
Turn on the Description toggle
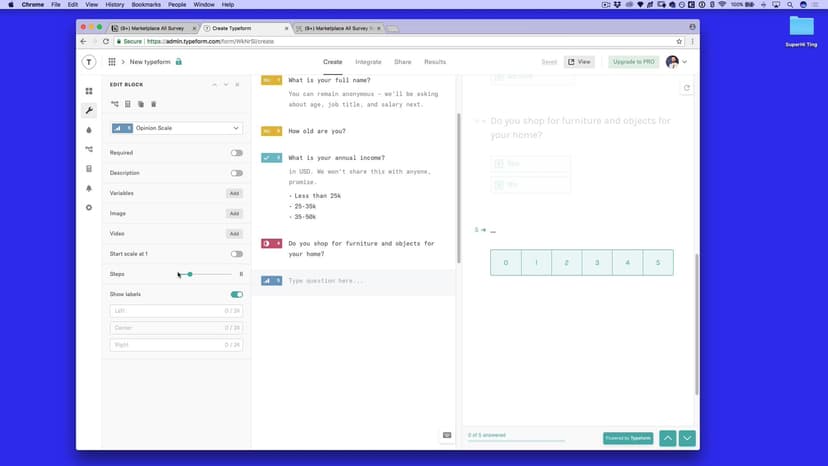point(236,173)
